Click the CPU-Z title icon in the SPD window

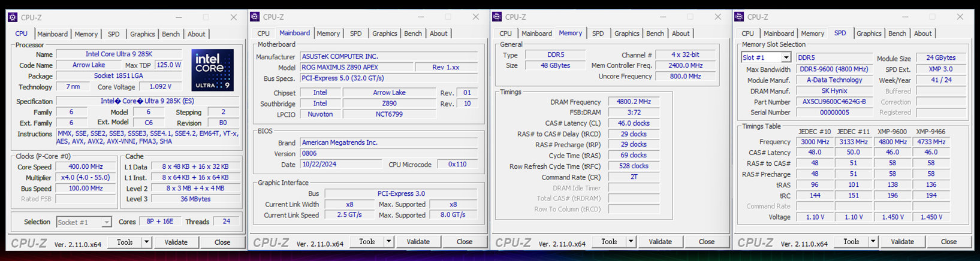click(x=739, y=17)
